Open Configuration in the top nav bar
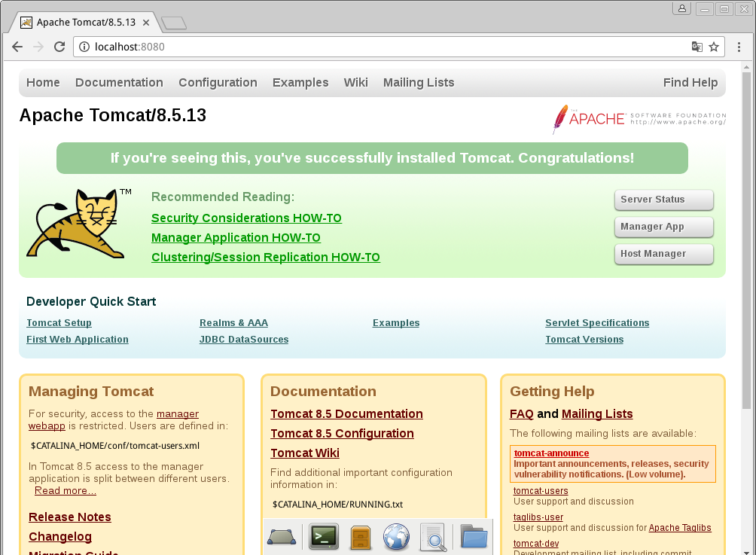Screen dimensions: 756x555 click(x=218, y=82)
